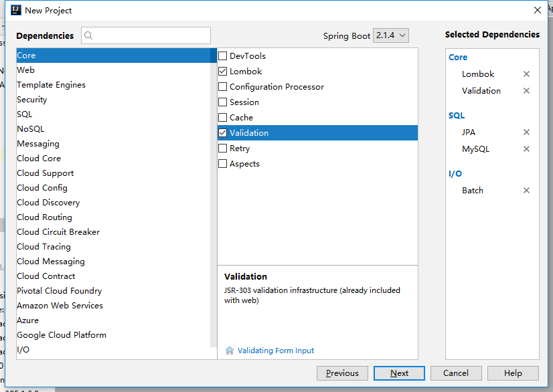Click the home icon beside Validating Form Input

(x=230, y=351)
